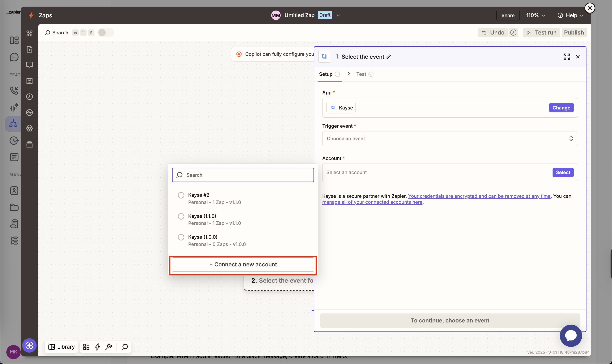Open the wrench tools icon in bottom toolbar
This screenshot has height=364, width=612.
coord(109,347)
